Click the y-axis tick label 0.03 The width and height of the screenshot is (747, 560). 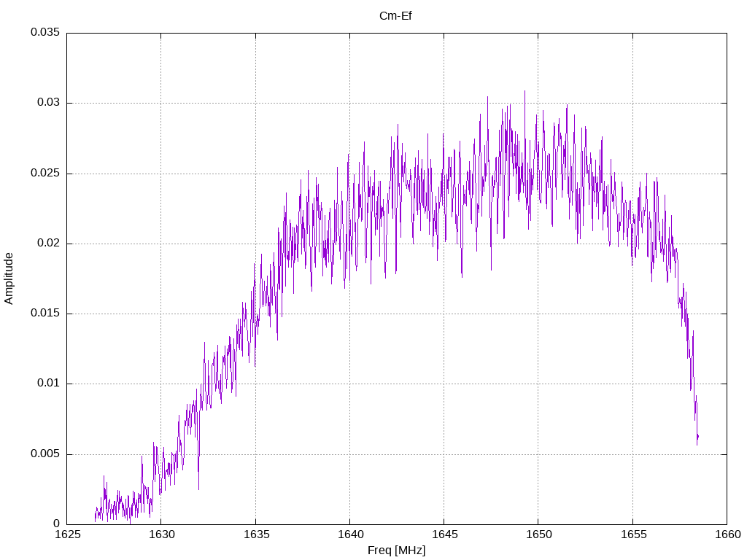coord(49,103)
